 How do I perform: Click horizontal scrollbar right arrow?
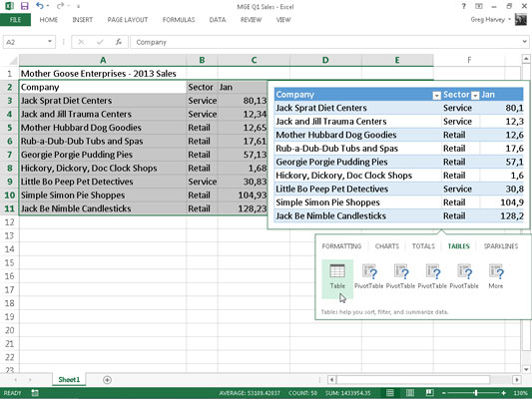[517, 380]
